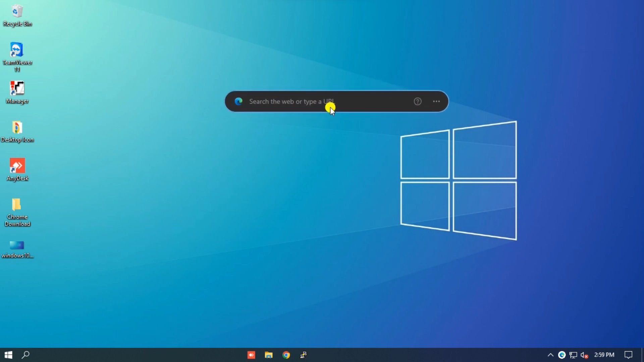
Task: Open File Explorer from the taskbar
Action: click(269, 355)
